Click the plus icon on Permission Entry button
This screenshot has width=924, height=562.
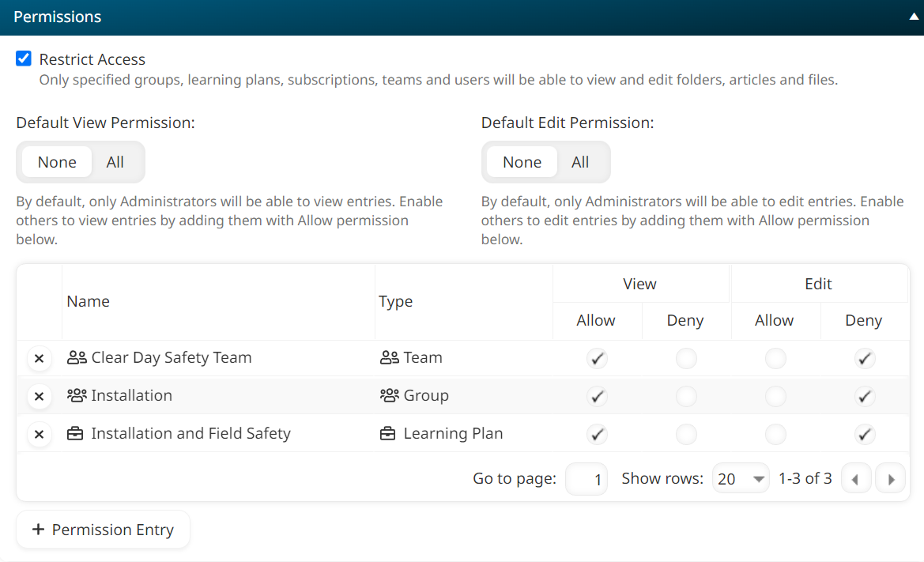36,529
